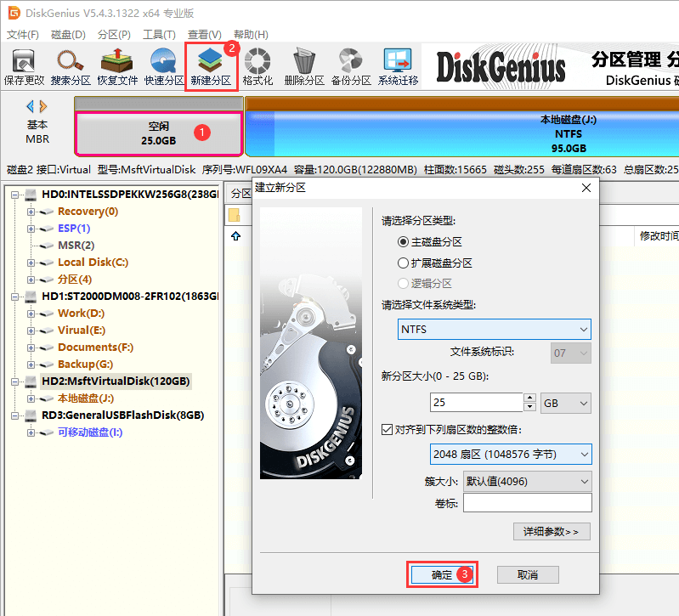Select ESP(1) in the disk tree

coord(74,229)
